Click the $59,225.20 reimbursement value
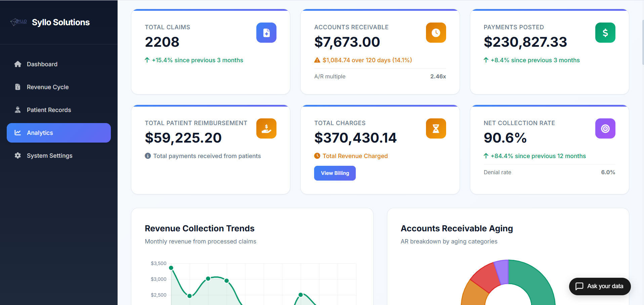644x305 pixels. pos(183,138)
